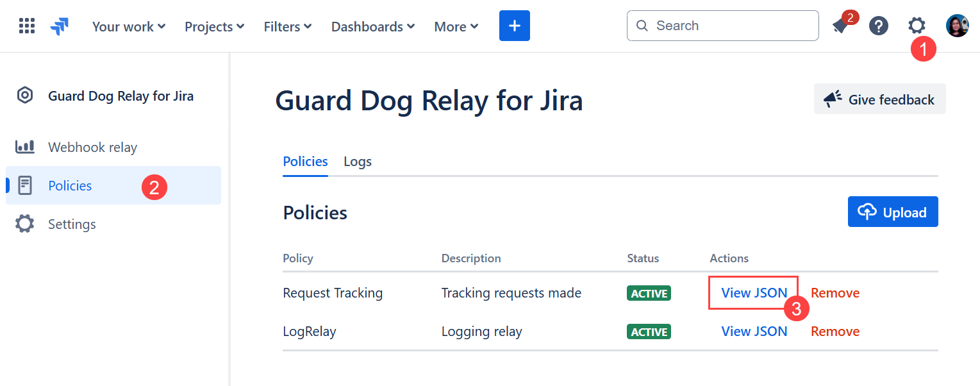The width and height of the screenshot is (980, 386).
Task: Select Webhook relay in the sidebar
Action: (x=92, y=147)
